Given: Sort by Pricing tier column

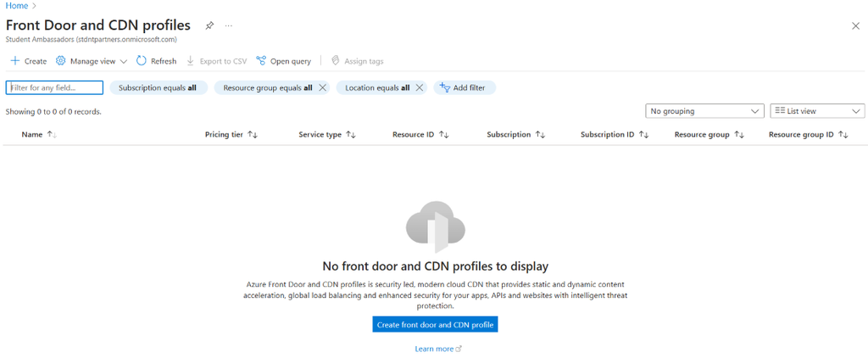Looking at the screenshot, I should tap(231, 135).
